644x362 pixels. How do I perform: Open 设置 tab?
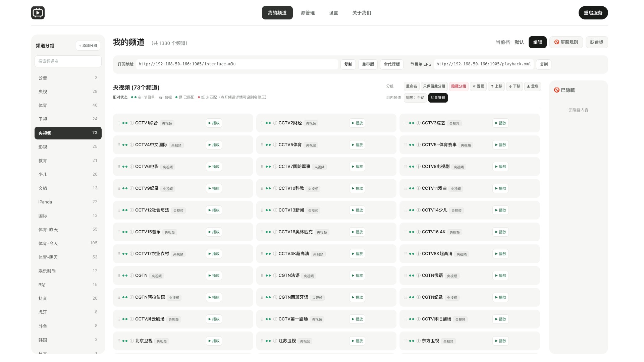333,13
